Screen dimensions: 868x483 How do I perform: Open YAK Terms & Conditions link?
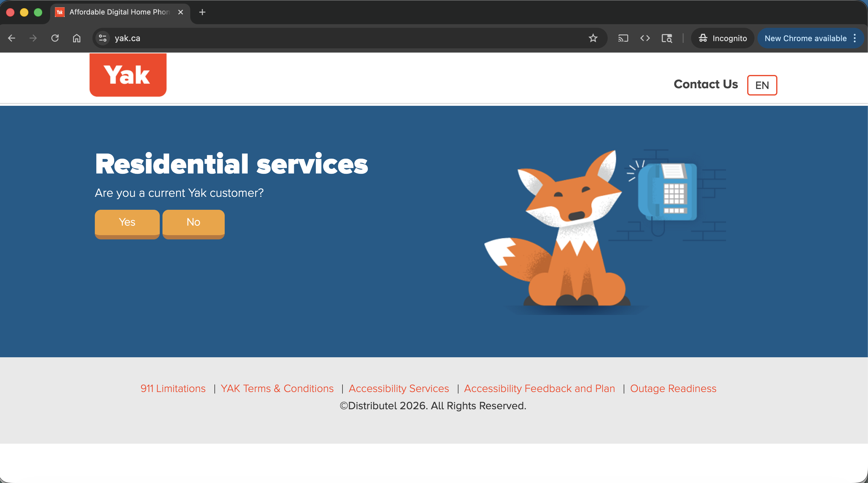click(x=277, y=389)
